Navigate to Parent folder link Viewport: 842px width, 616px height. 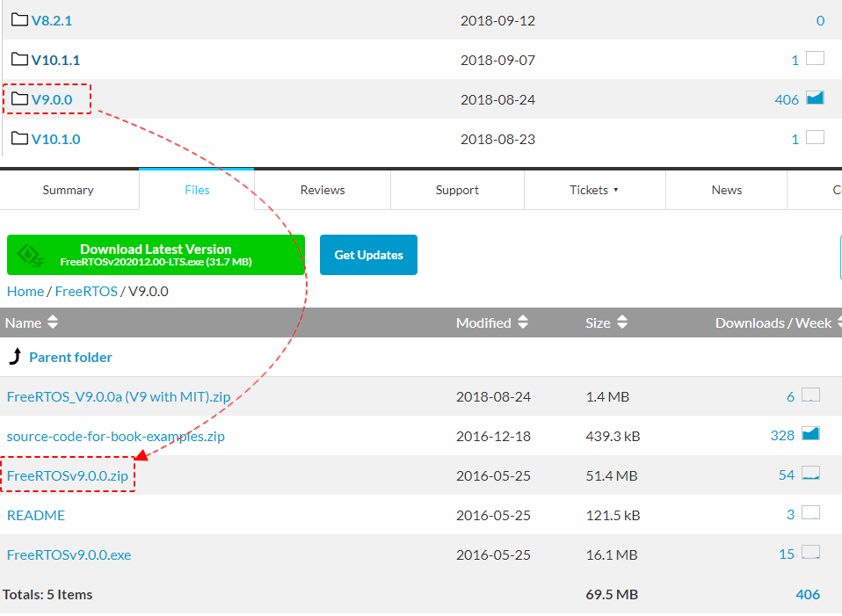70,358
